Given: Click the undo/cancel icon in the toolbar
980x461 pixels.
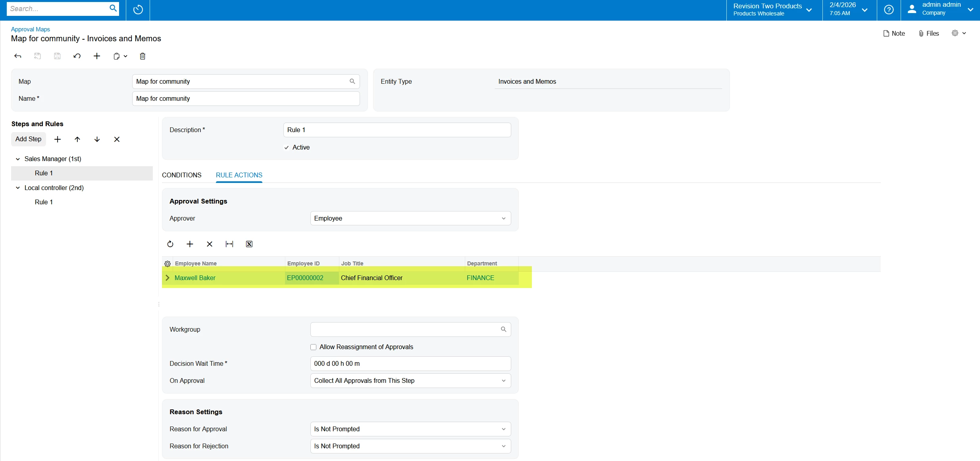Looking at the screenshot, I should (77, 56).
